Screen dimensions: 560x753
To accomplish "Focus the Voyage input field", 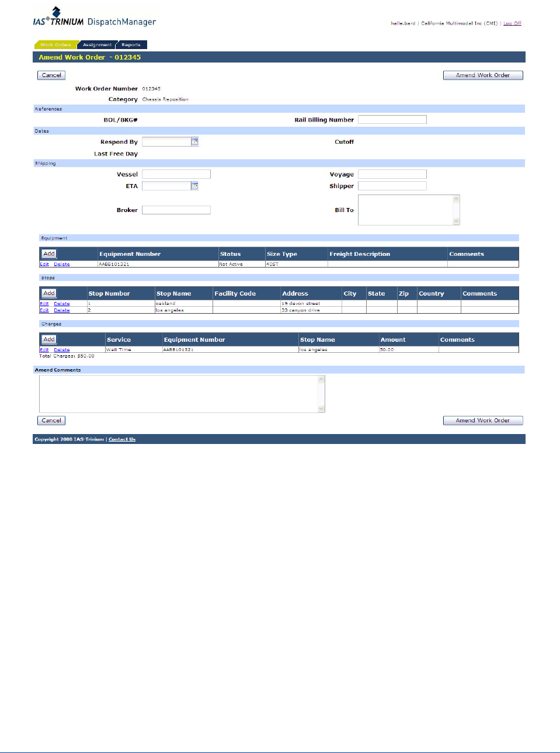I will click(x=392, y=174).
